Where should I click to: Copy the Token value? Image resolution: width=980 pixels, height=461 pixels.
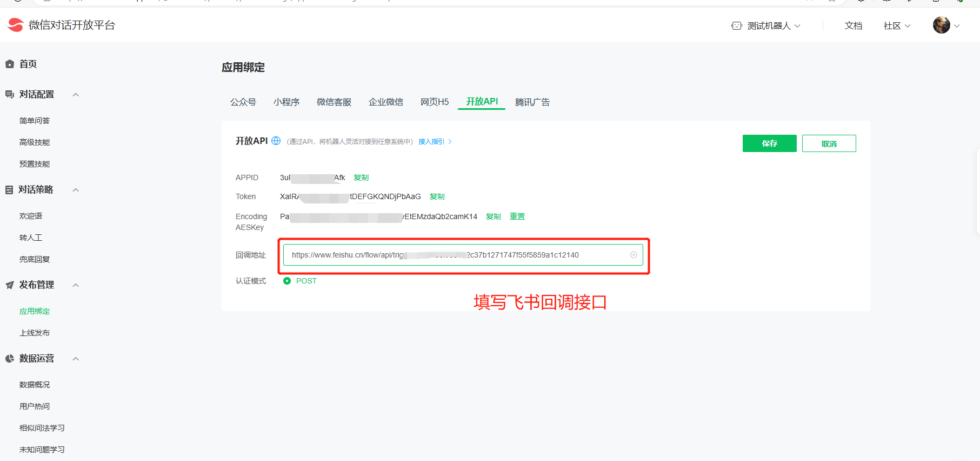pyautogui.click(x=437, y=196)
